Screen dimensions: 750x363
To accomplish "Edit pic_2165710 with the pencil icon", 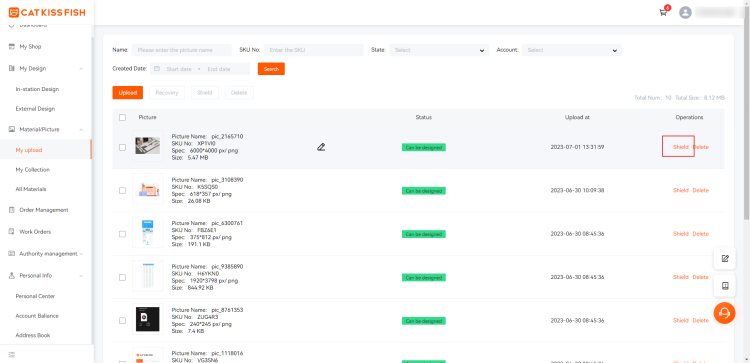I will [321, 147].
